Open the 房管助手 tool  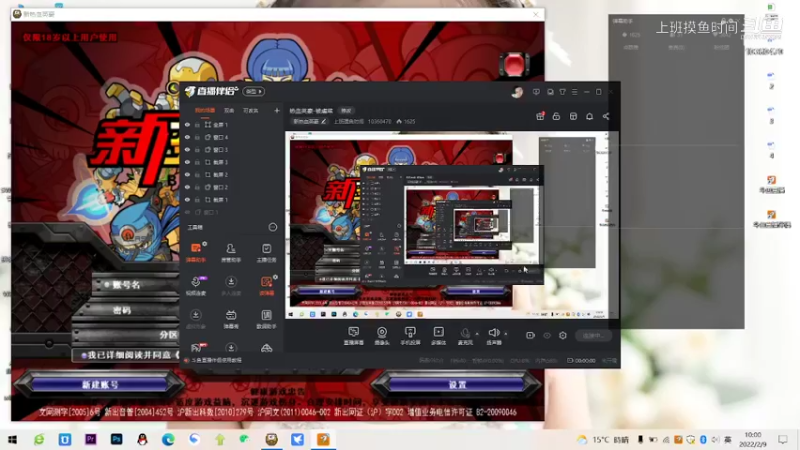pyautogui.click(x=231, y=252)
